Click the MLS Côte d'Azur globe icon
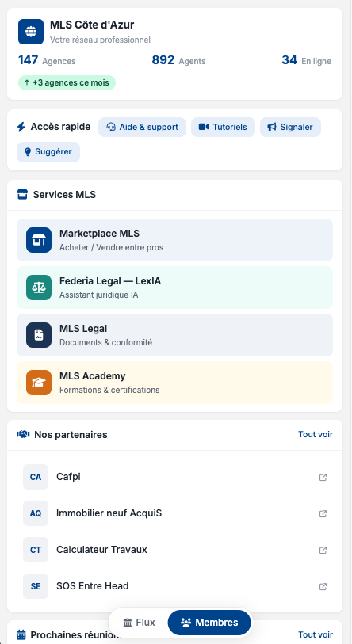 pyautogui.click(x=31, y=32)
